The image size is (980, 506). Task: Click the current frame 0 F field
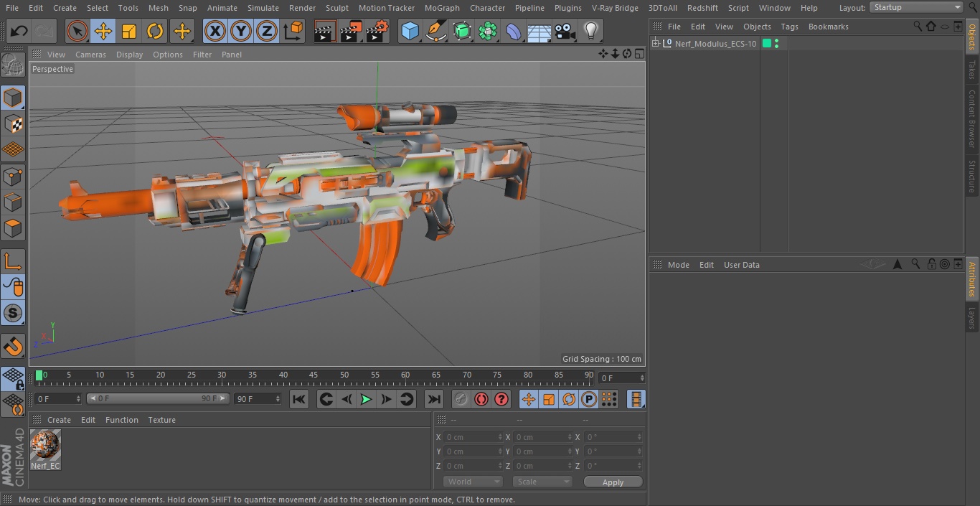[622, 378]
